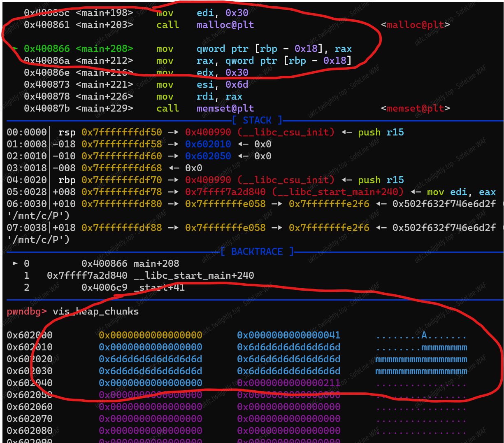The height and width of the screenshot is (443, 504).
Task: Select the vis_heap_chunks command text
Action: click(96, 311)
